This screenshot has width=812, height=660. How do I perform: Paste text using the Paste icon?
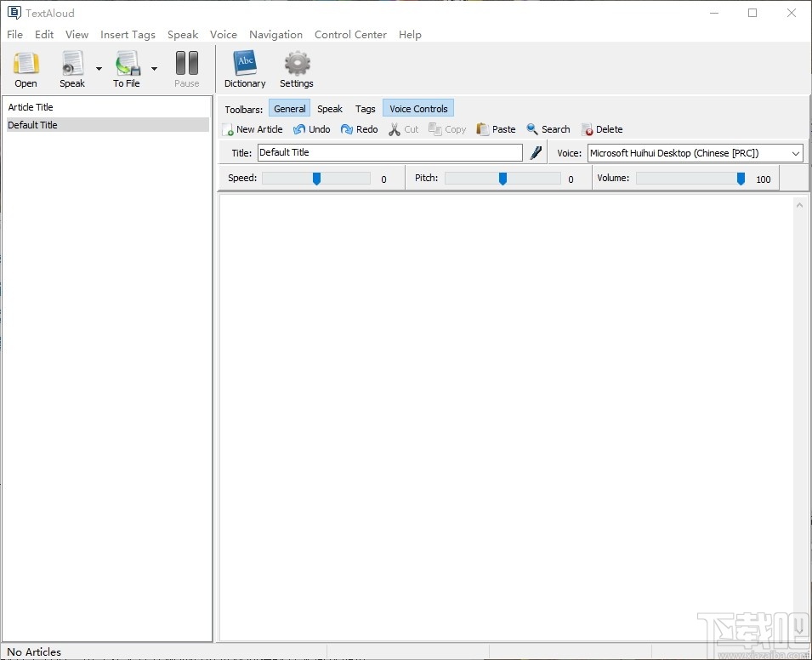496,128
